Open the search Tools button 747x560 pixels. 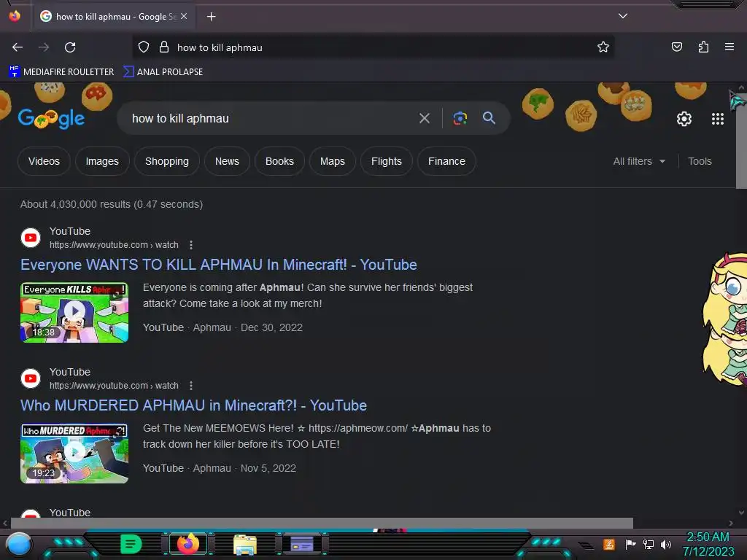(700, 161)
